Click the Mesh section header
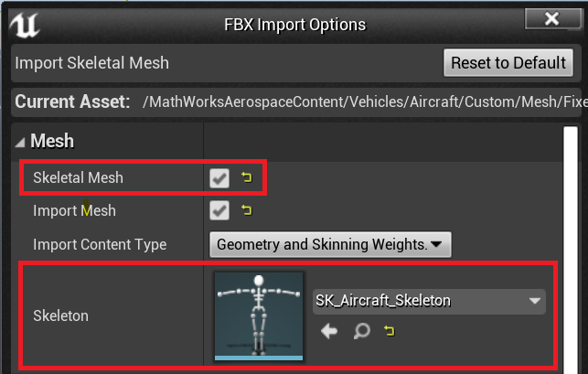588x374 pixels. click(52, 141)
